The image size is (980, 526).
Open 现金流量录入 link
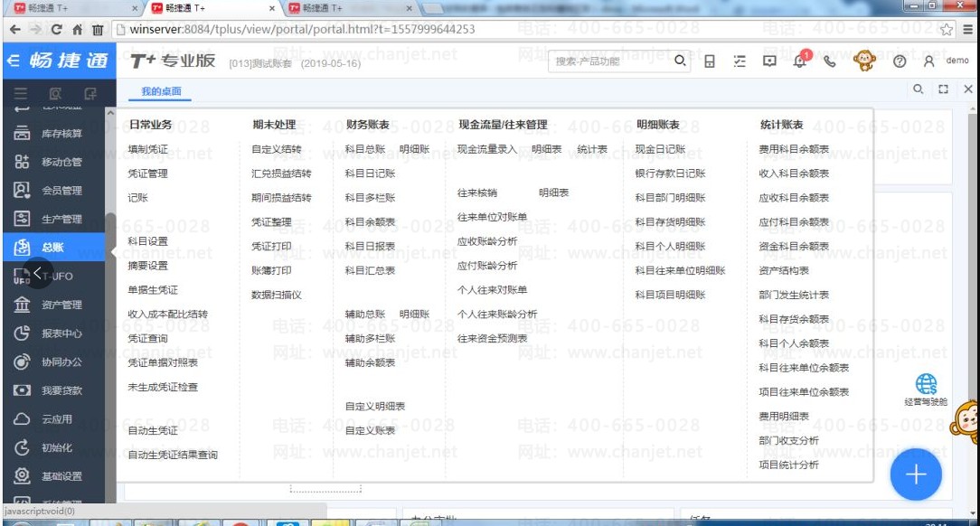pos(487,149)
